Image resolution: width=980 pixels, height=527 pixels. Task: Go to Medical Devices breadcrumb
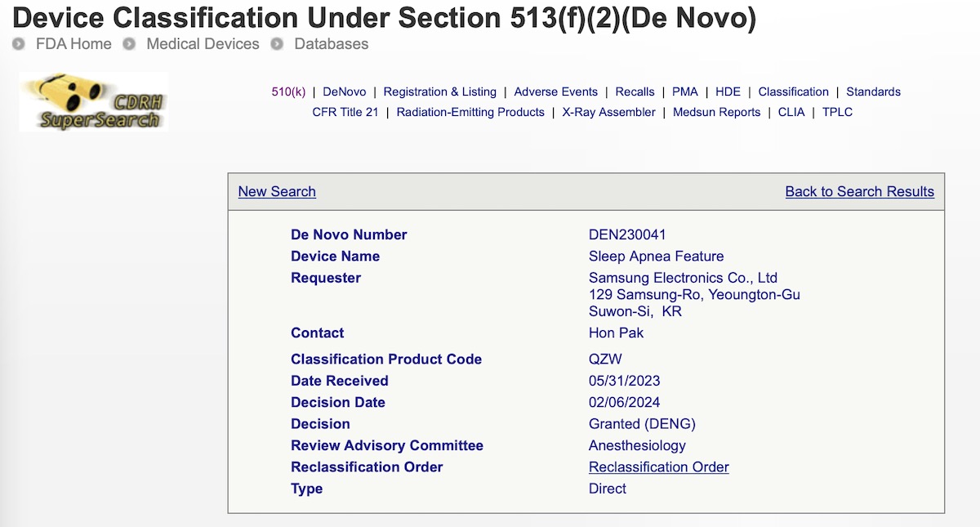(x=203, y=44)
